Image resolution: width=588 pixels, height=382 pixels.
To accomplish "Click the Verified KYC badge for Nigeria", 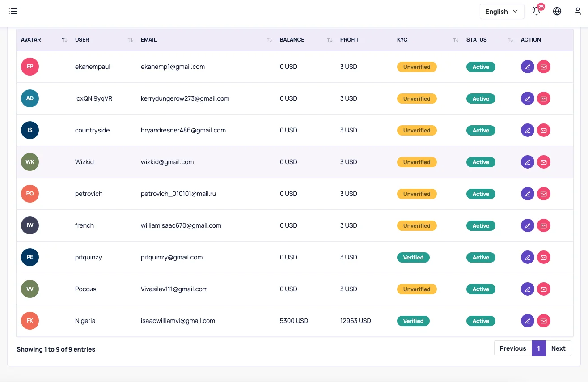I will coord(413,321).
